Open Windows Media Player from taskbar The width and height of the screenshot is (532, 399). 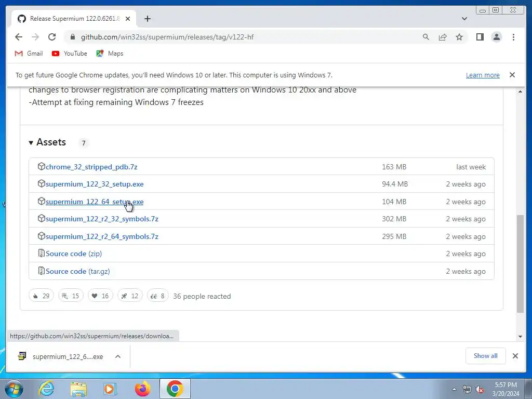point(110,389)
